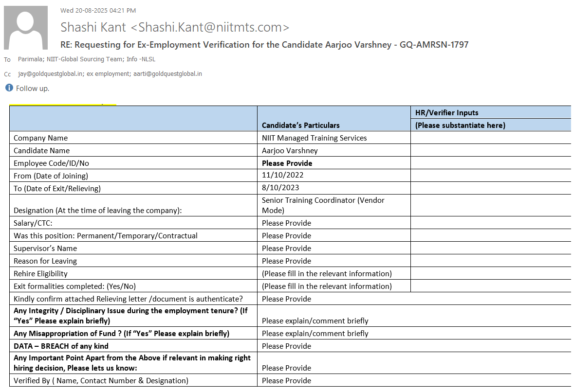Screen dimensions: 573x392
Task: Click the Please Provide cell for Supervisor's Name
Action: click(333, 248)
